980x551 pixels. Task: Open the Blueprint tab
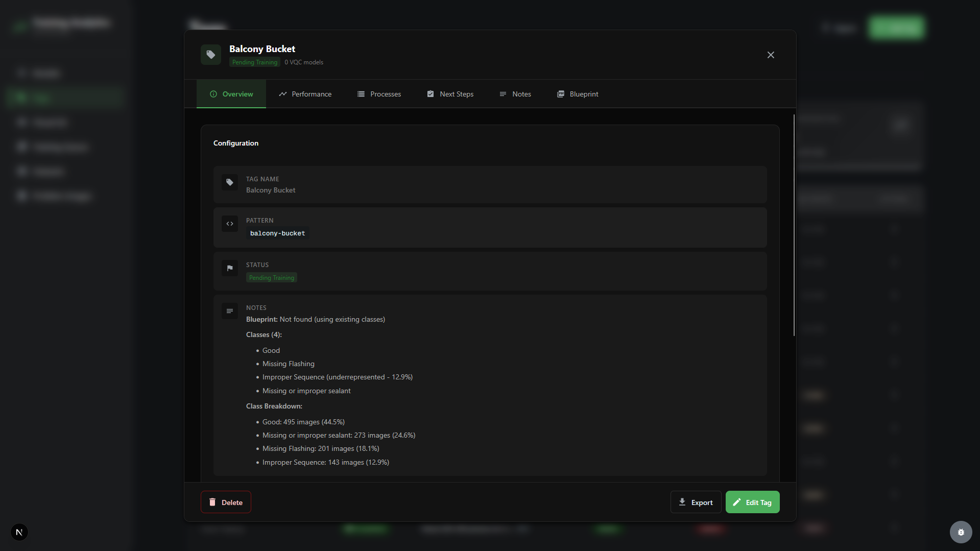(578, 94)
